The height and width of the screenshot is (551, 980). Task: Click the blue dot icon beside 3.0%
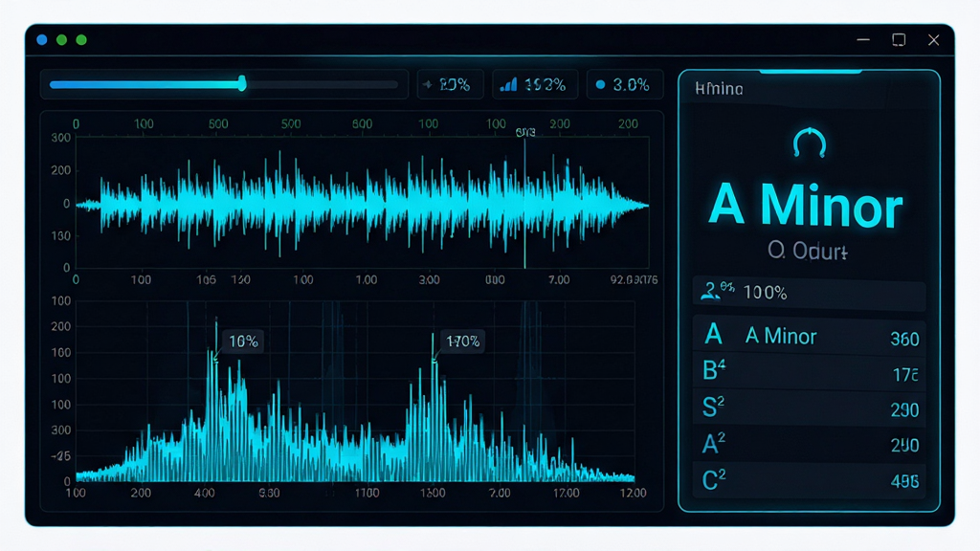tap(601, 84)
